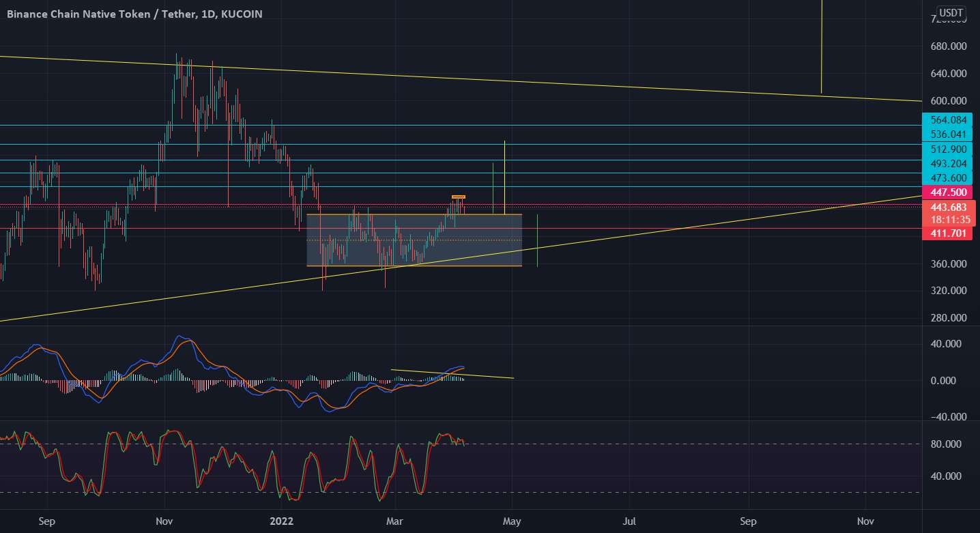Screen dimensions: 980x533
Task: Click the 680.000 price axis label
Action: [x=949, y=46]
